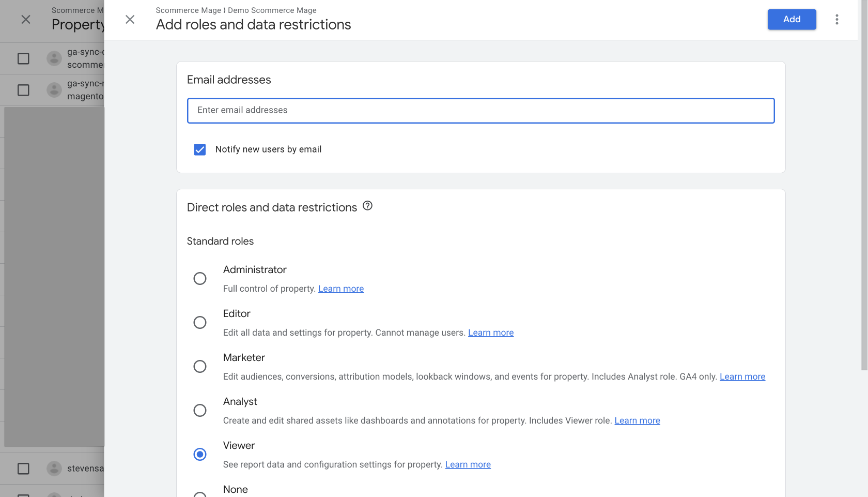Viewport: 868px width, 497px height.
Task: Select the Editor role radio button
Action: [200, 323]
